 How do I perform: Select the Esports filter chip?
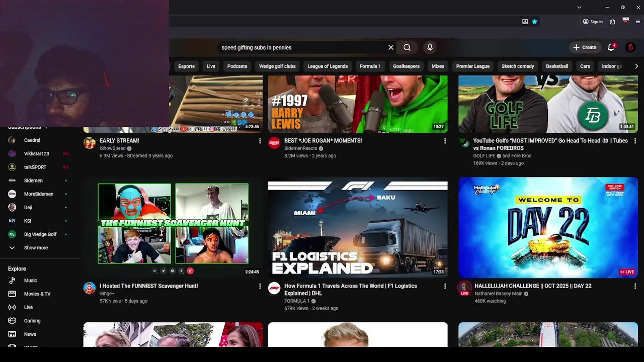186,66
